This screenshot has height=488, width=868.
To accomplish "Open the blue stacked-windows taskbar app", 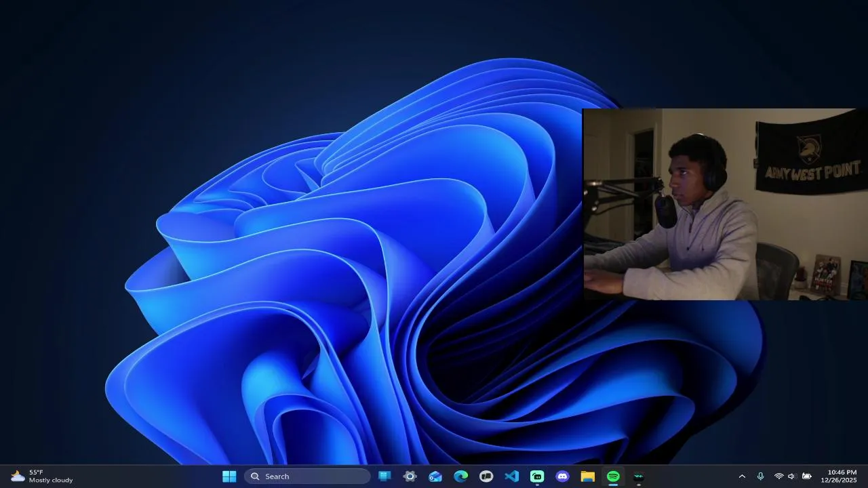I will coord(384,476).
